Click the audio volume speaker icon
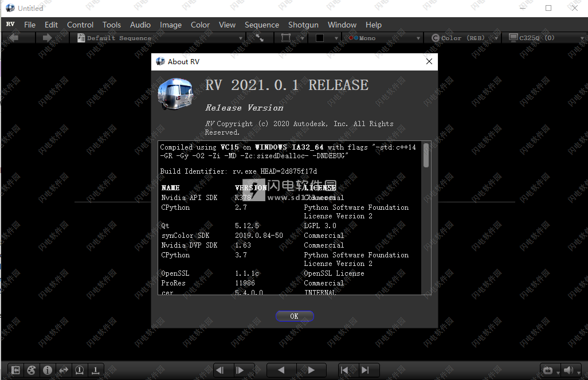The height and width of the screenshot is (380, 588). (x=568, y=370)
